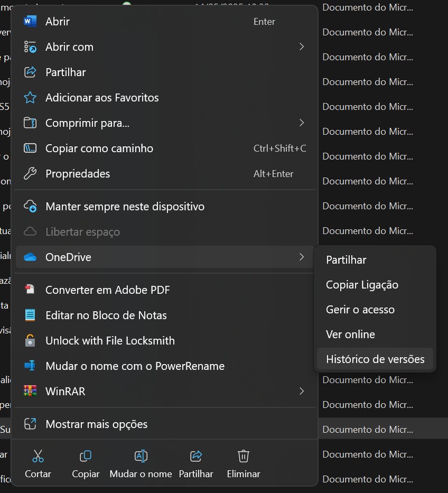
Task: Choose Mudar o nome com o PowerRename
Action: [135, 366]
